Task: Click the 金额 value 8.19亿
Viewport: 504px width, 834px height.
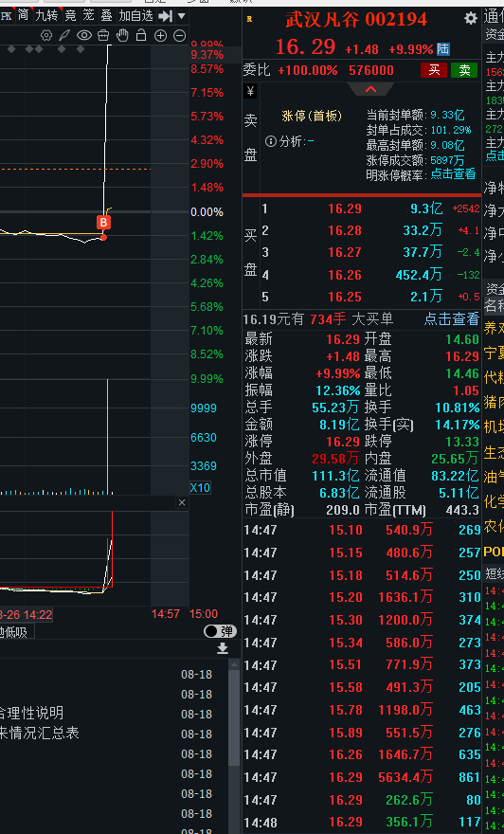Action: (339, 425)
